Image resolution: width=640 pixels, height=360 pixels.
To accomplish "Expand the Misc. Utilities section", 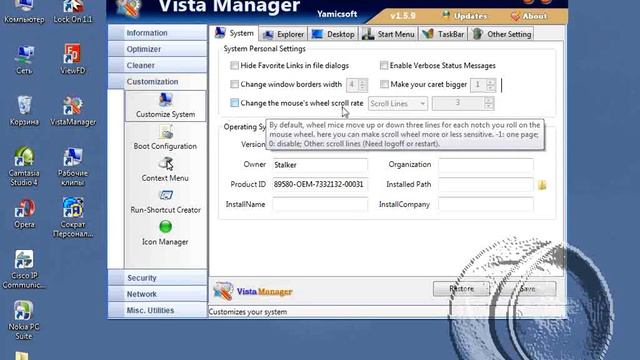I will [158, 310].
